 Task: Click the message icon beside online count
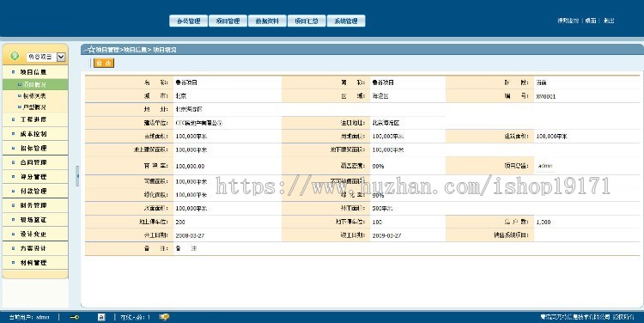click(164, 317)
